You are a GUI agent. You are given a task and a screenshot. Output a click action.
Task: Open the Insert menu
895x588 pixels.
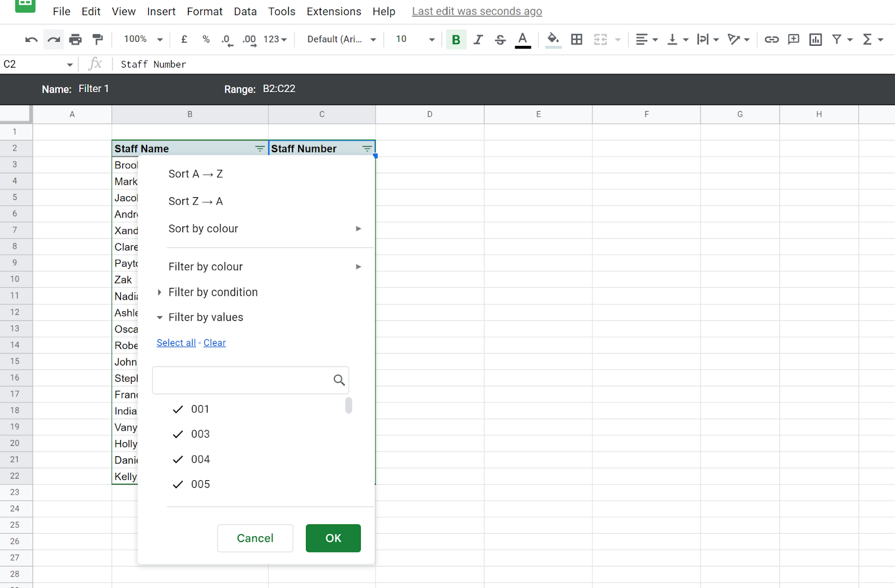click(161, 11)
